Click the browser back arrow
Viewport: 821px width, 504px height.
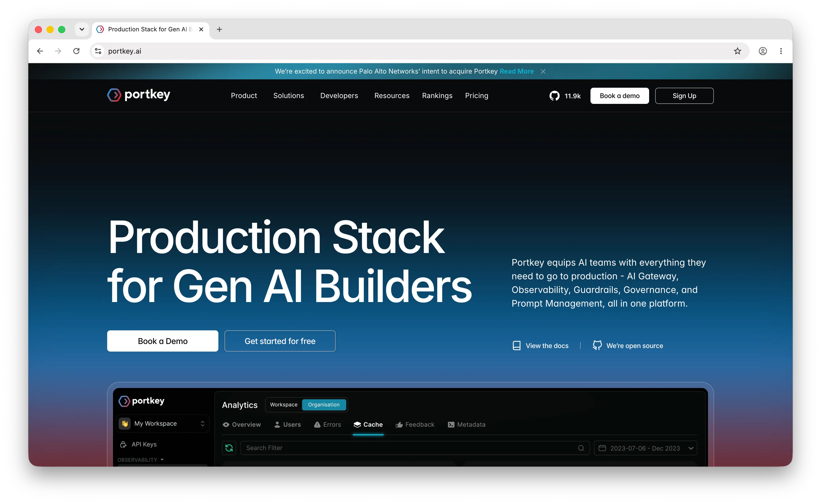(x=40, y=51)
